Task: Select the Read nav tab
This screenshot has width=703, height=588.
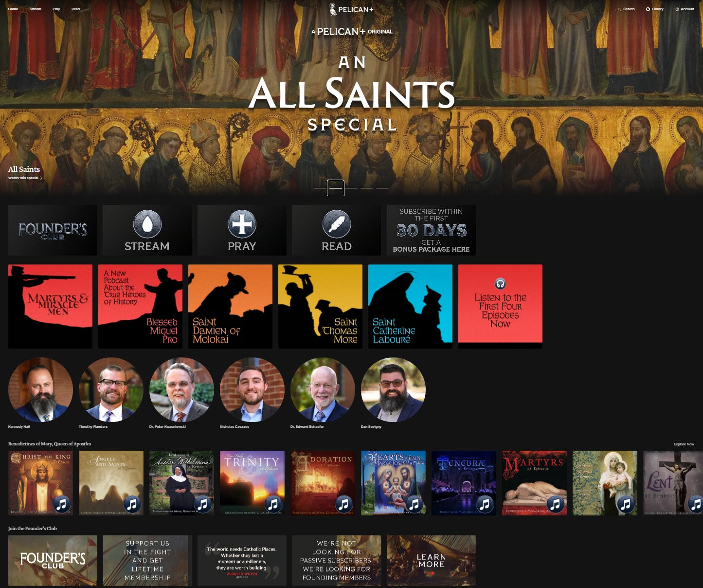Action: (x=76, y=9)
